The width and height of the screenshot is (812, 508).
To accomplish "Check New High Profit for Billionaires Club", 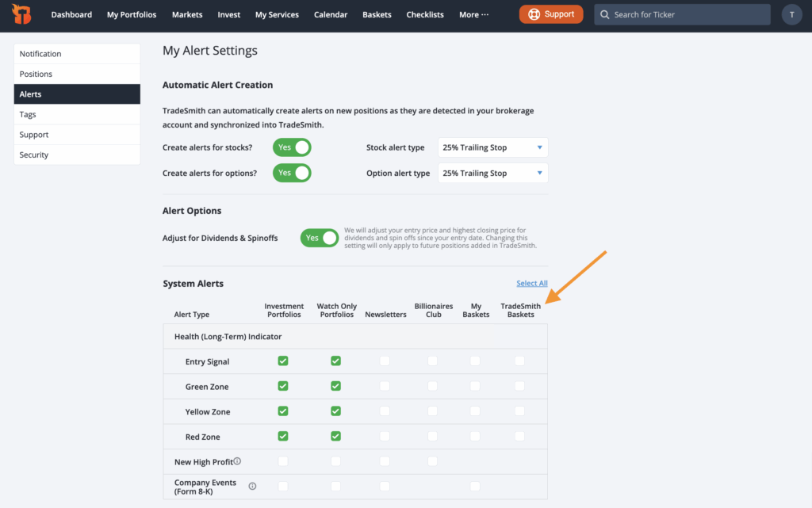I will pos(432,461).
